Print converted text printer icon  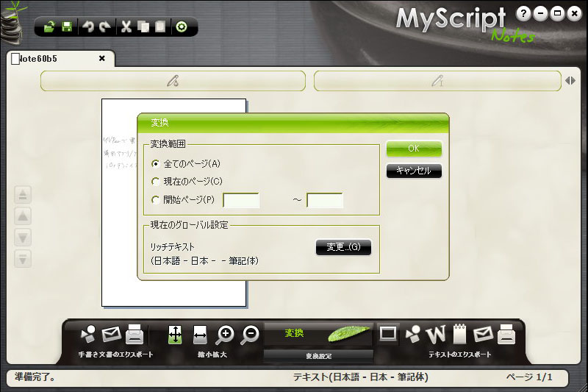click(506, 334)
